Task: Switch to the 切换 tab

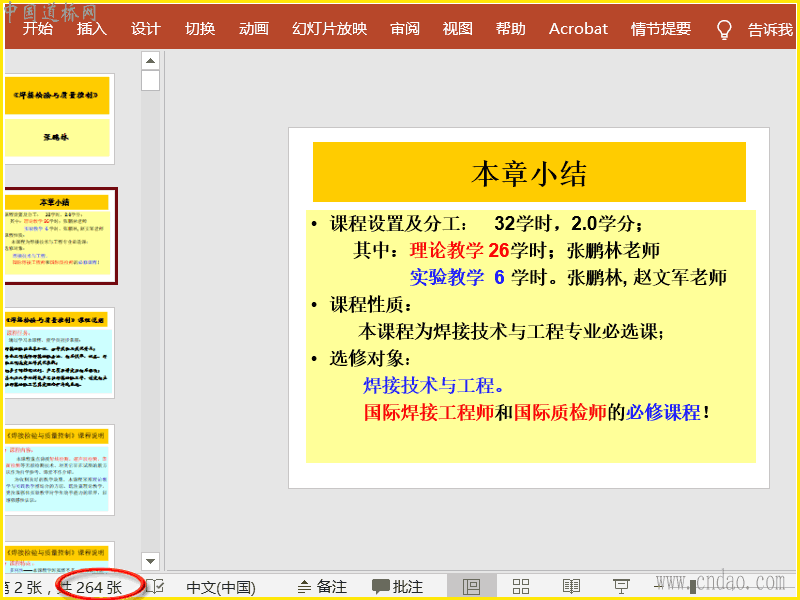Action: (x=200, y=29)
